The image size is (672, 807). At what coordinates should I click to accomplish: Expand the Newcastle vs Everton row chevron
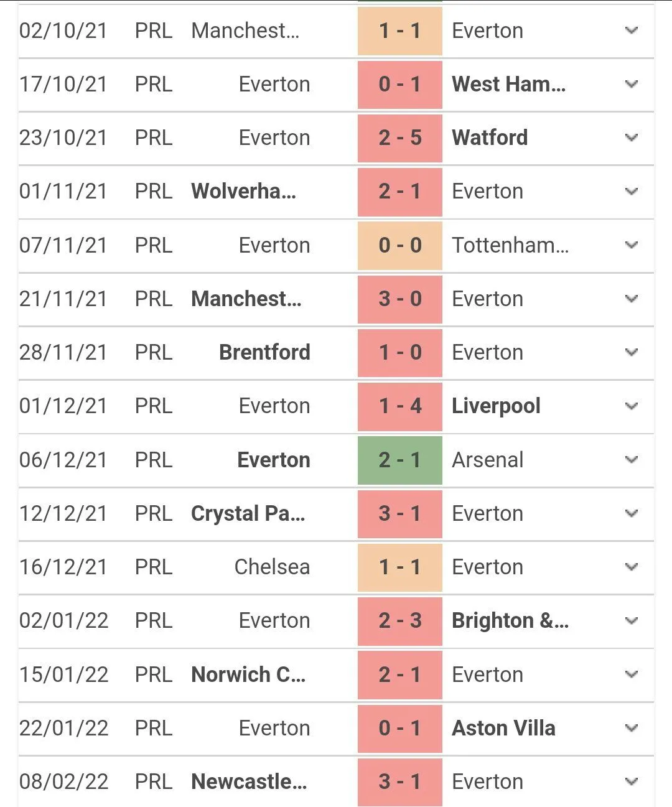(x=632, y=781)
